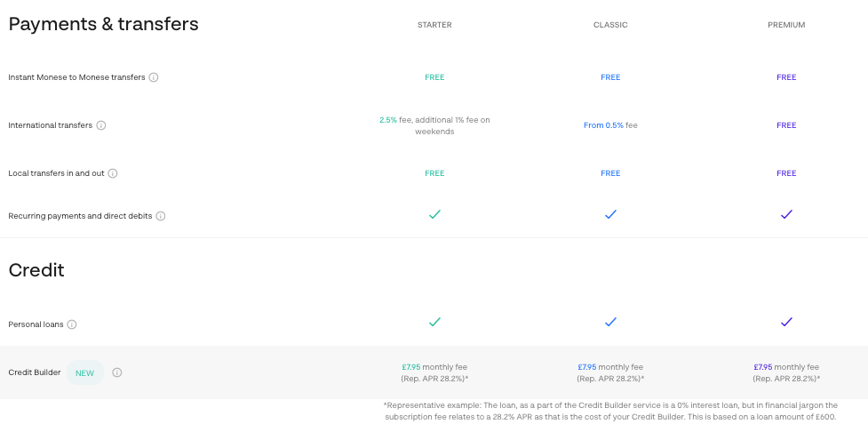The height and width of the screenshot is (432, 868).
Task: Click info icon next to Instant Monese transfers
Action: tap(154, 77)
